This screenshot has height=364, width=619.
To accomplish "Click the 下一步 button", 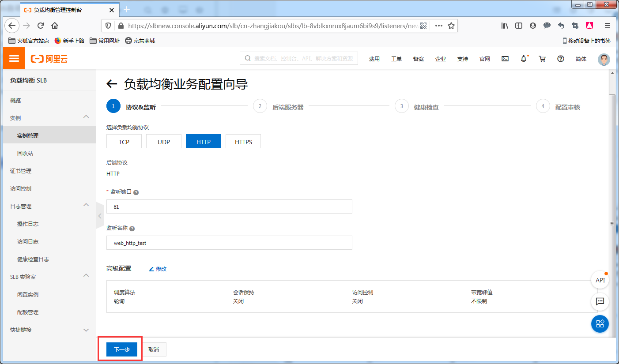I will tap(121, 349).
